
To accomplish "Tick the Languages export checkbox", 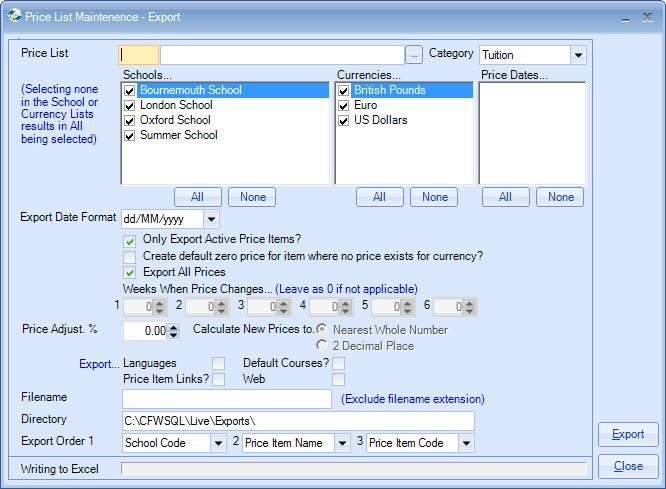I will 218,363.
